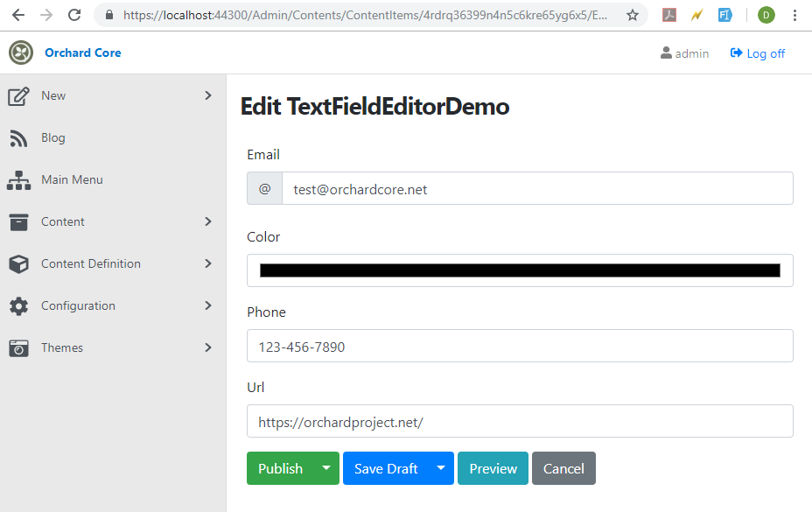Expand the New menu chevron
Screen dimensions: 812x512
pyautogui.click(x=208, y=95)
